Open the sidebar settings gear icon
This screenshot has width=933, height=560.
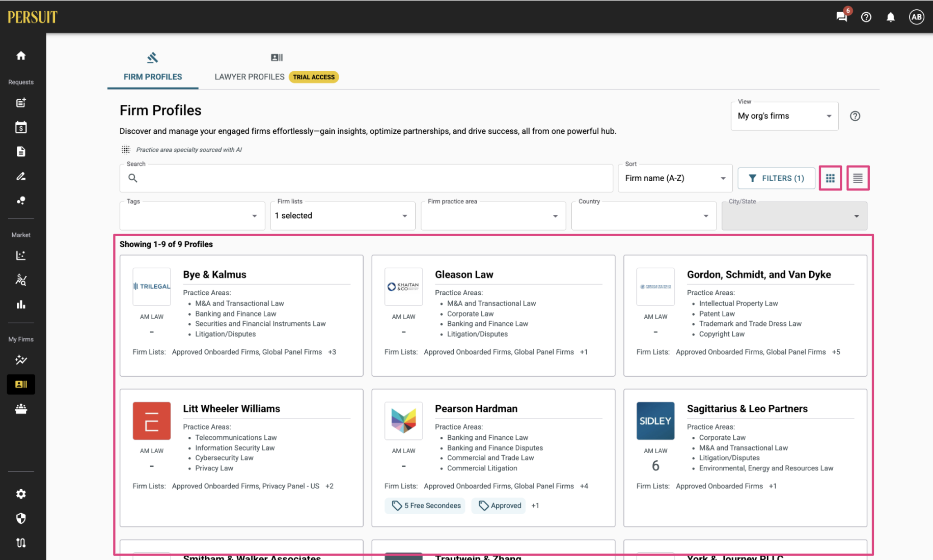click(x=21, y=494)
